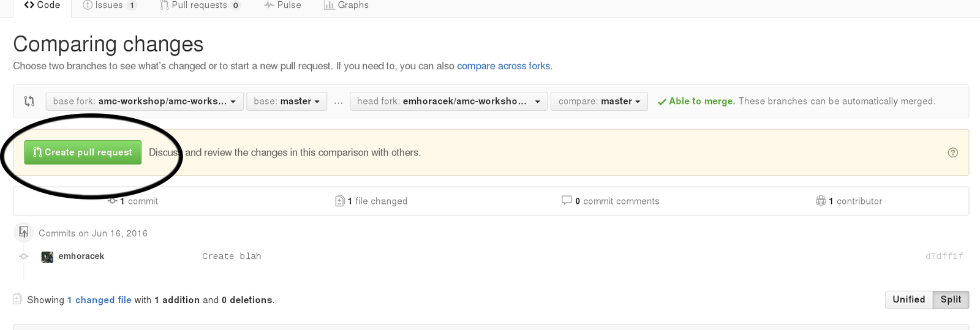This screenshot has width=980, height=330.
Task: Click the switch base and head icon
Action: [x=29, y=101]
